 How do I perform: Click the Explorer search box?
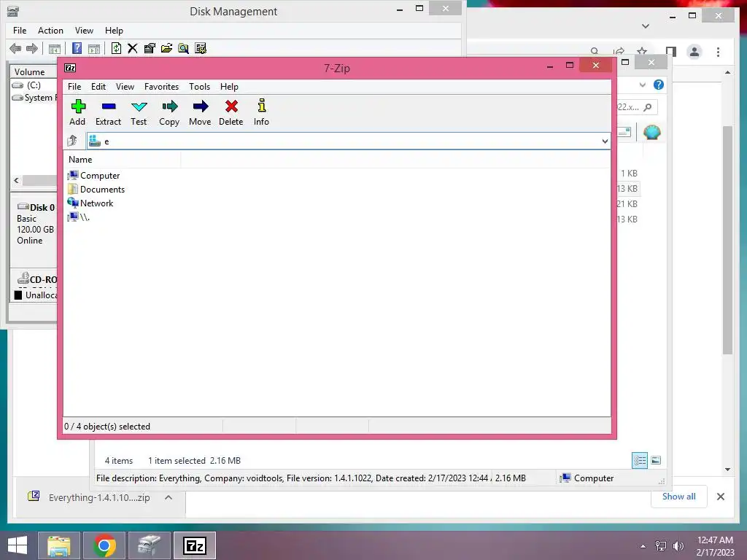637,107
